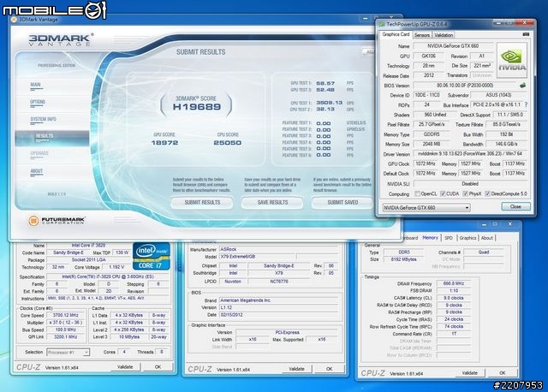Open System Info in the 3DMark sidebar

[44, 119]
